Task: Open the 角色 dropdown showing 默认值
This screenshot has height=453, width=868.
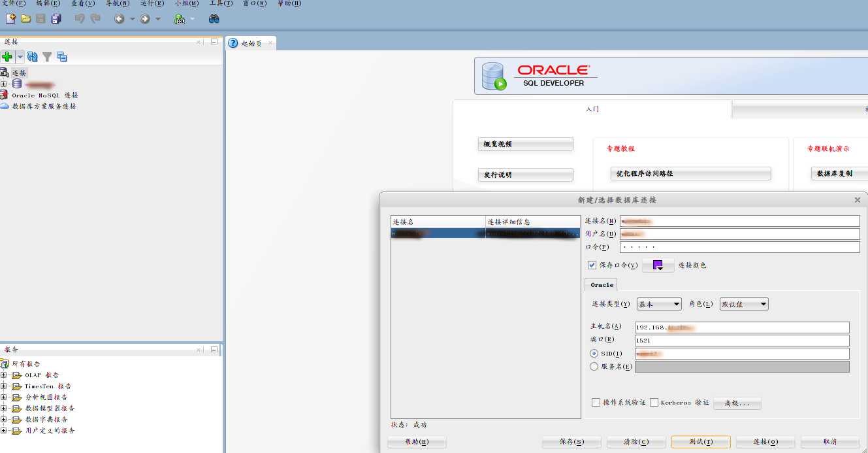Action: click(744, 304)
